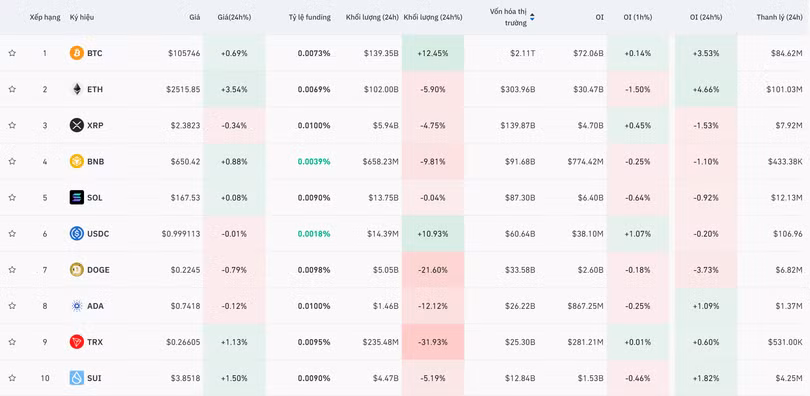Star BNB as a favorite

point(12,162)
